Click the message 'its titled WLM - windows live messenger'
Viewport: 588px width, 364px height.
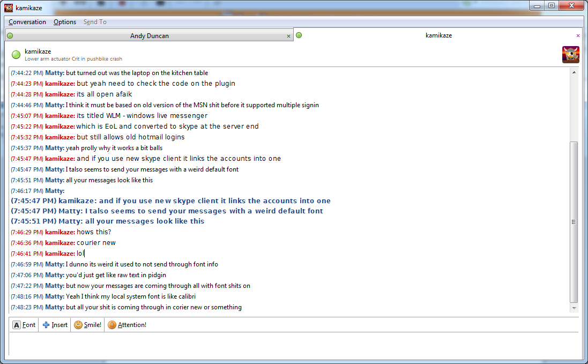coord(142,116)
